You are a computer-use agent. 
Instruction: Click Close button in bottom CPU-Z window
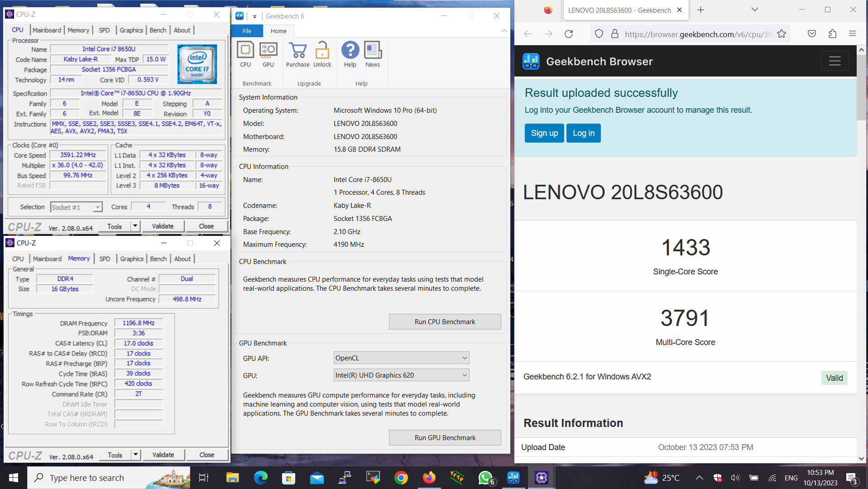[206, 455]
